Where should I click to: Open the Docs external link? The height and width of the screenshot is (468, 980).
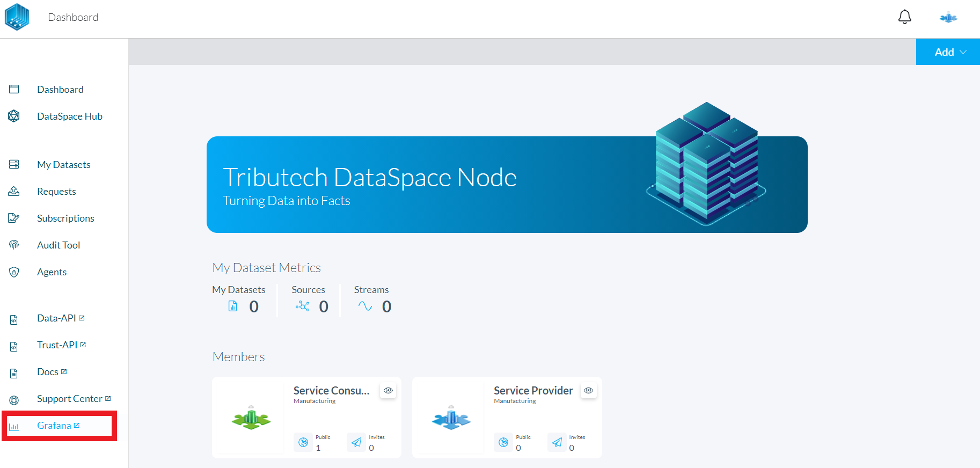(x=52, y=372)
